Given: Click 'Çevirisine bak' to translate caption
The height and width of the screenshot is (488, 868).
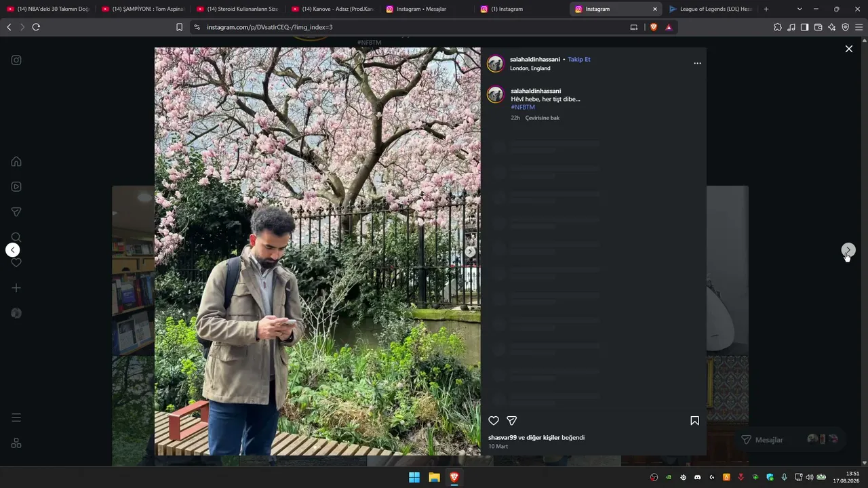Looking at the screenshot, I should [542, 118].
